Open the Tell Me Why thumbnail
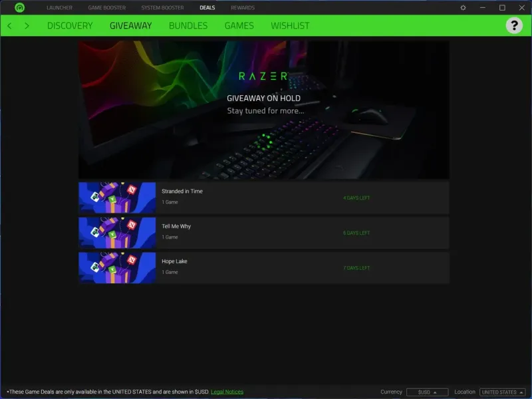Screen dimensions: 532x399 pyautogui.click(x=117, y=233)
